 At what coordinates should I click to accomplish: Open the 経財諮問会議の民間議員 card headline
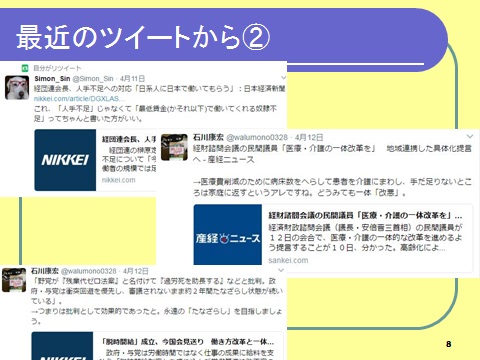point(365,215)
